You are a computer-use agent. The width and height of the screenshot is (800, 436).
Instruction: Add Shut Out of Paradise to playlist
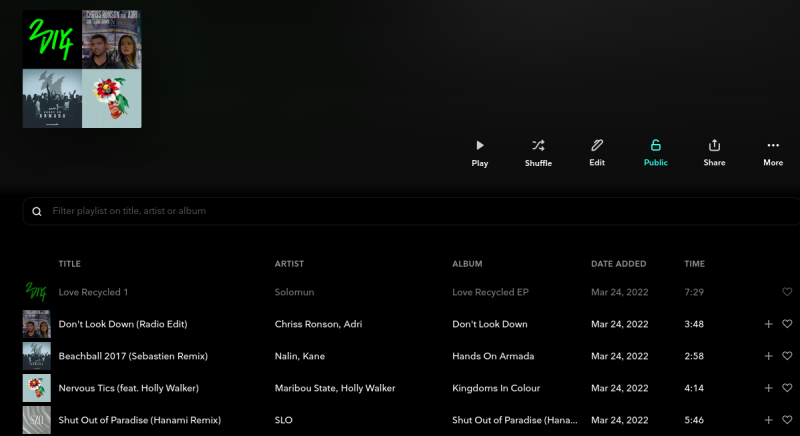pyautogui.click(x=768, y=420)
